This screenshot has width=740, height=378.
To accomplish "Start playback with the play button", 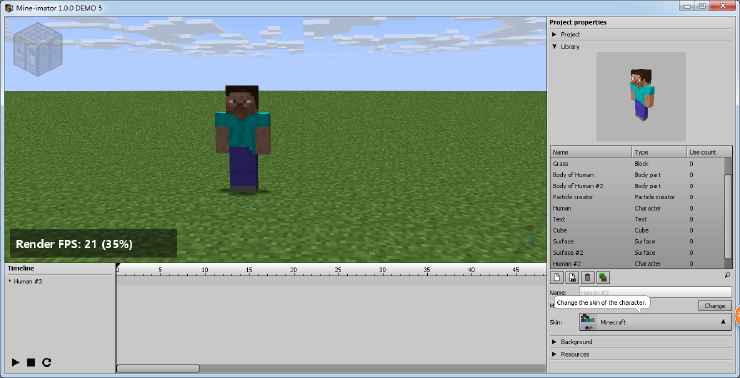I will coord(16,362).
